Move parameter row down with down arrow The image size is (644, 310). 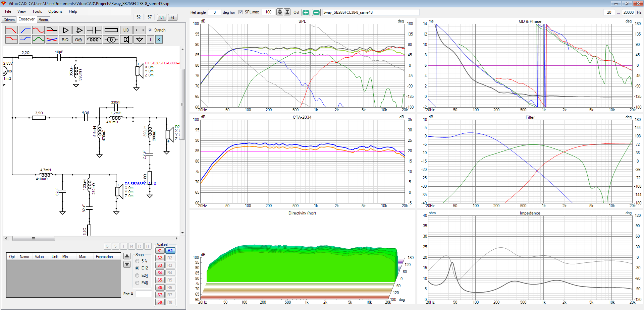(127, 264)
